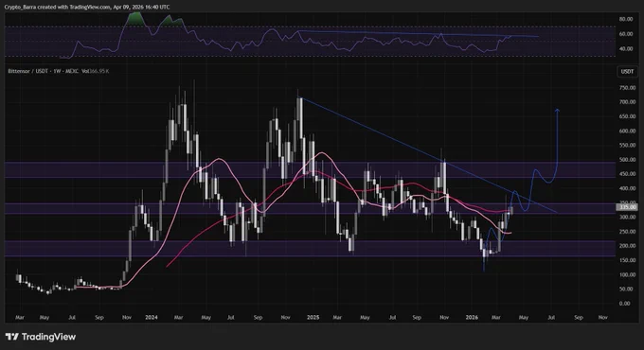This screenshot has height=350, width=644.
Task: Click the 2024 year label on time axis
Action: [x=152, y=317]
